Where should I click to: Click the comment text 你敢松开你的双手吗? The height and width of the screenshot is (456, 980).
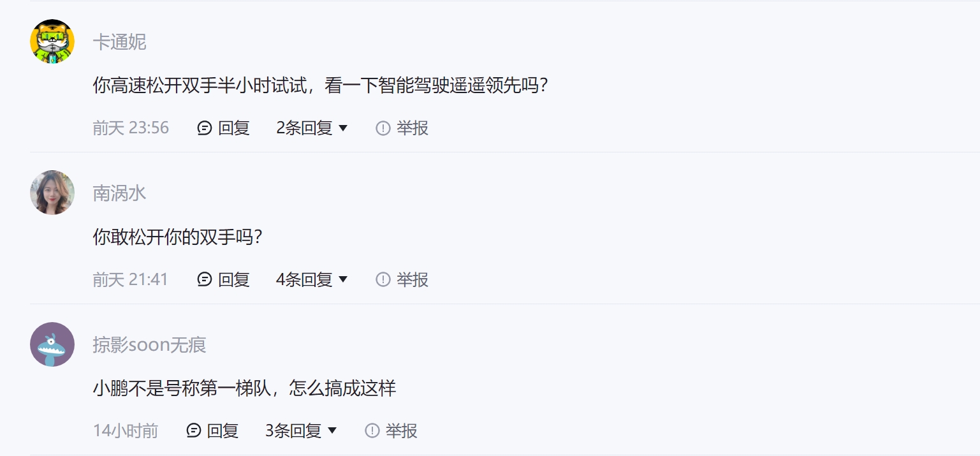[x=178, y=237]
